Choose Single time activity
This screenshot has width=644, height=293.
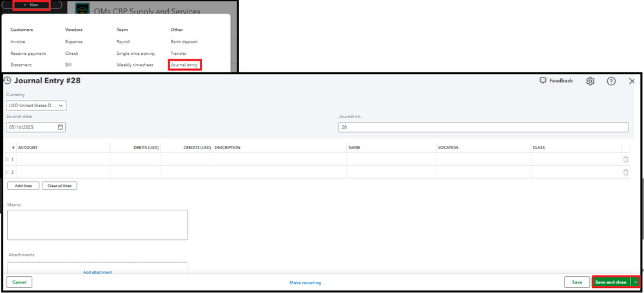pyautogui.click(x=136, y=54)
